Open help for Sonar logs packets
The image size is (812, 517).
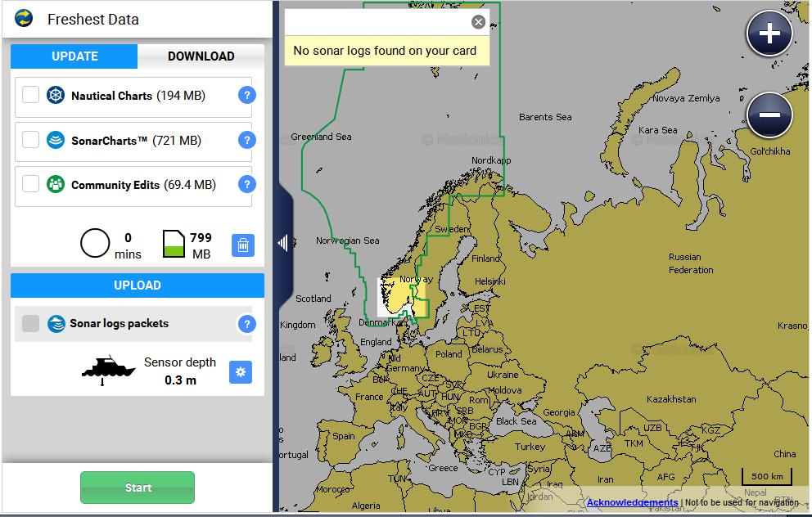pyautogui.click(x=247, y=324)
